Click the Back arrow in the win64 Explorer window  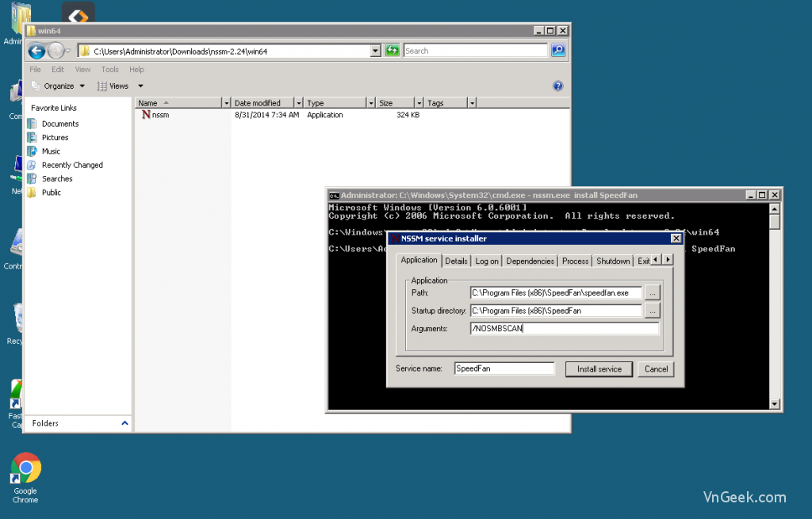[36, 51]
